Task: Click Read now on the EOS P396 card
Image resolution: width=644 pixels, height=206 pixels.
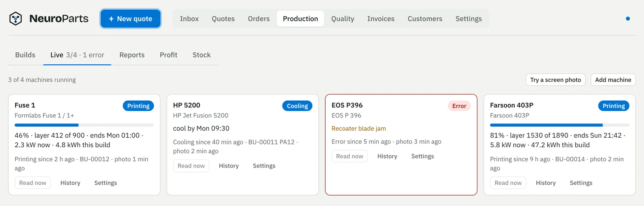Action: tap(349, 156)
